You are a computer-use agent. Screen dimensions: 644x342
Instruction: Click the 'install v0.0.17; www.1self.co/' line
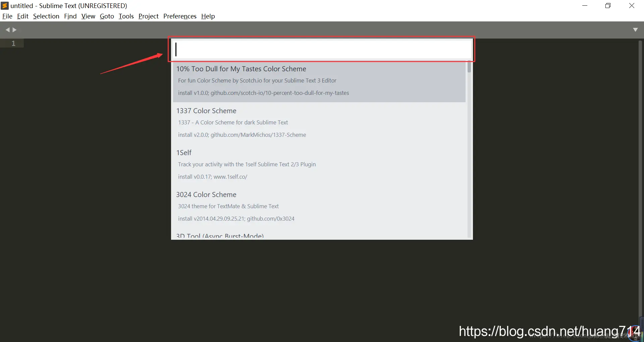[x=212, y=177]
